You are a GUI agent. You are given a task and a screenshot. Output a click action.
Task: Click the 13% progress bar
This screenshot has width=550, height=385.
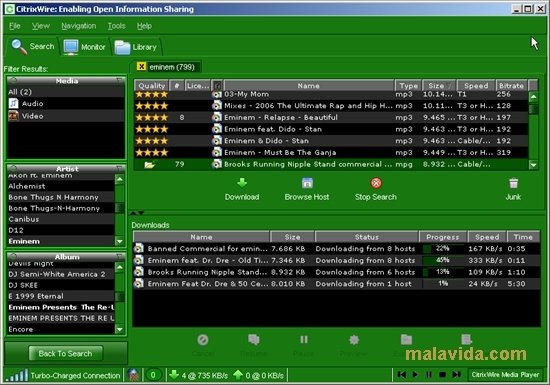443,272
